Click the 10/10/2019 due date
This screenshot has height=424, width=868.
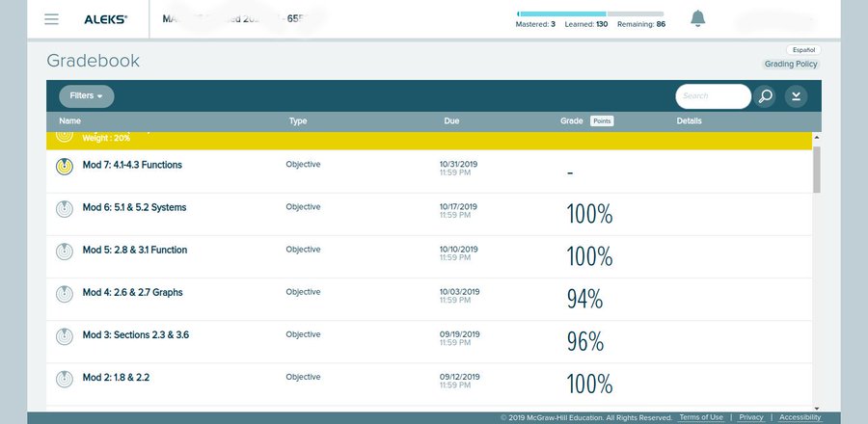[x=458, y=250]
